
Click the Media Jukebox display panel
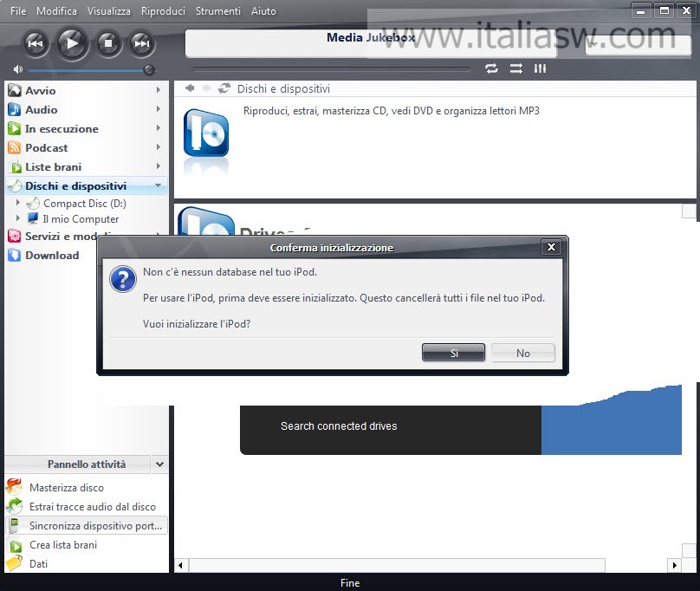pos(371,43)
